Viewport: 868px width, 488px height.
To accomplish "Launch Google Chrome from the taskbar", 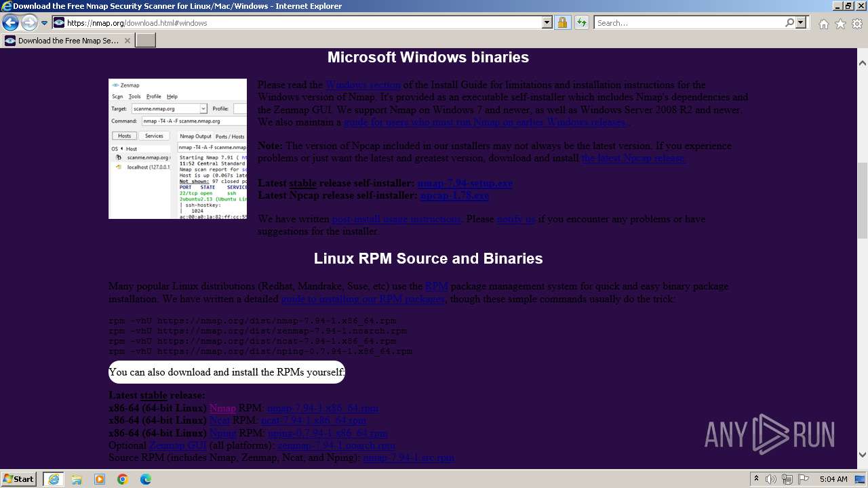I will [x=123, y=479].
